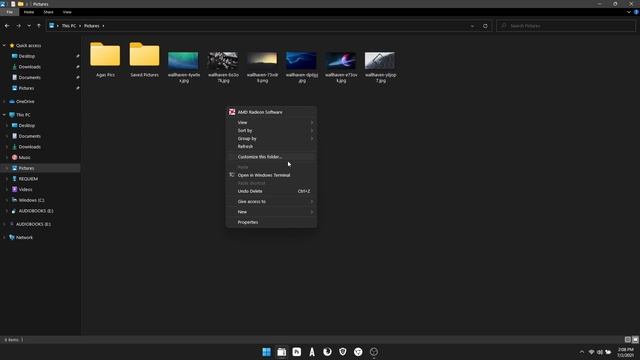Screen dimensions: 640x360
Task: Collapse the This PC tree node
Action: [x=4, y=115]
